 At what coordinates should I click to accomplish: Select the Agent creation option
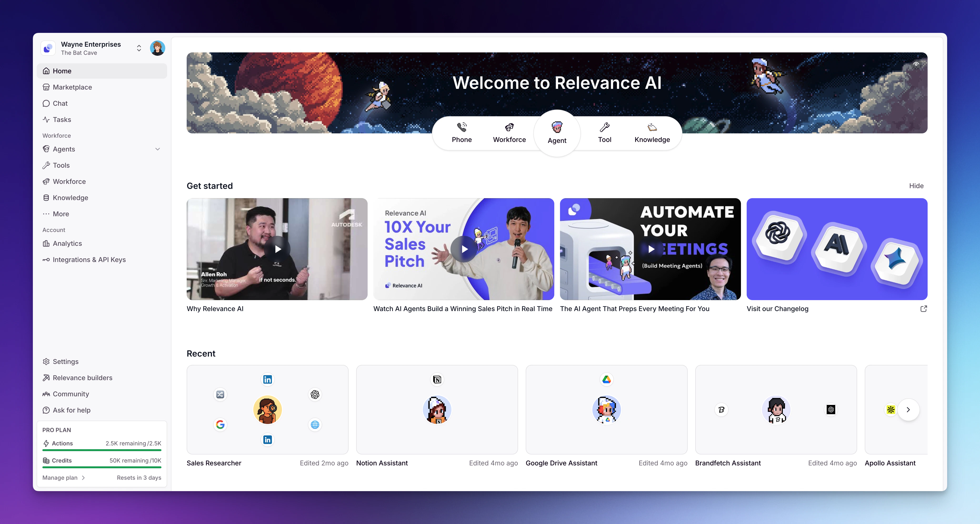click(x=557, y=133)
